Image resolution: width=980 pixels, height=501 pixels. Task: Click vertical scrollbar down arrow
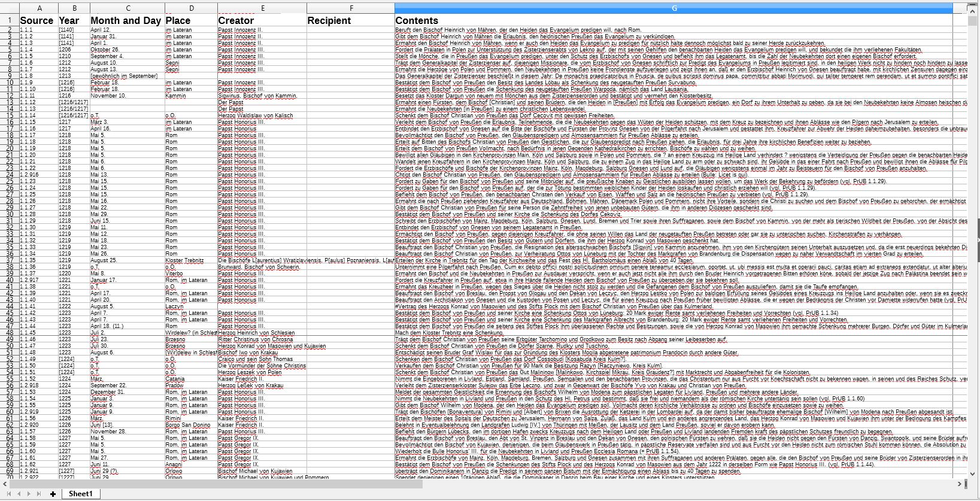click(973, 474)
